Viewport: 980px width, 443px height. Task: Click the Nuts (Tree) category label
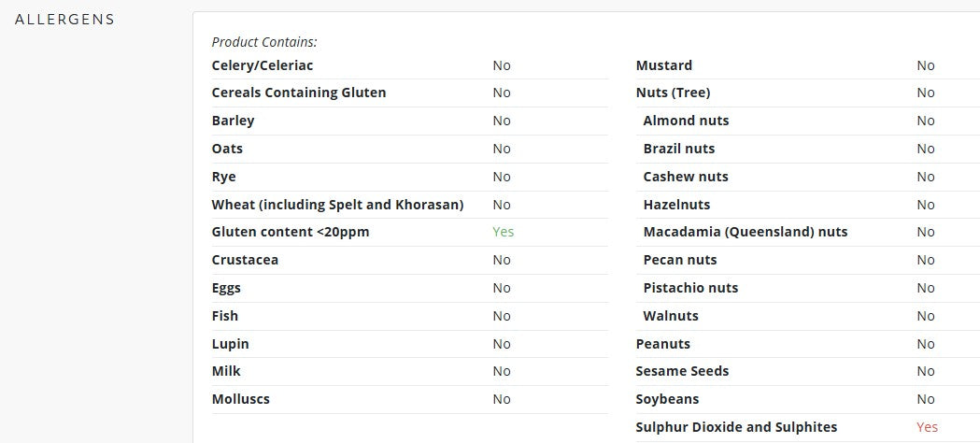point(673,93)
